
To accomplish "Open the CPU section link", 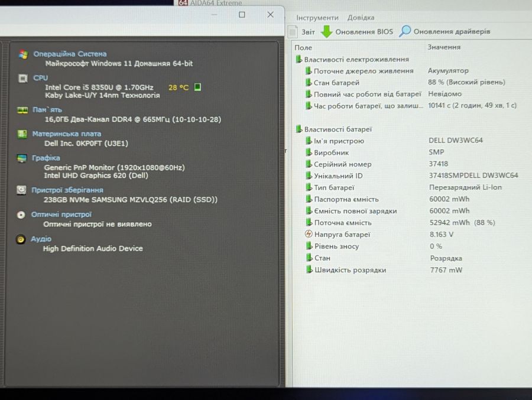I will coord(40,77).
